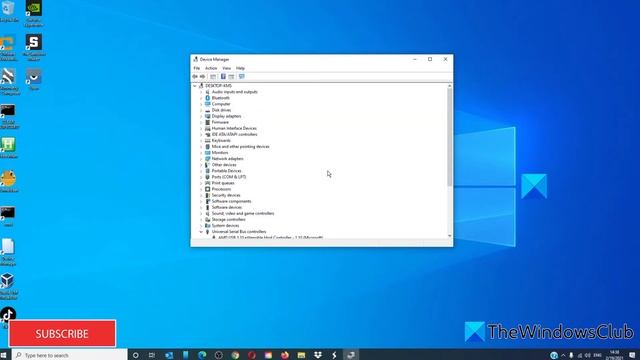Select the Software devices entry
The image size is (640, 360).
tap(227, 207)
